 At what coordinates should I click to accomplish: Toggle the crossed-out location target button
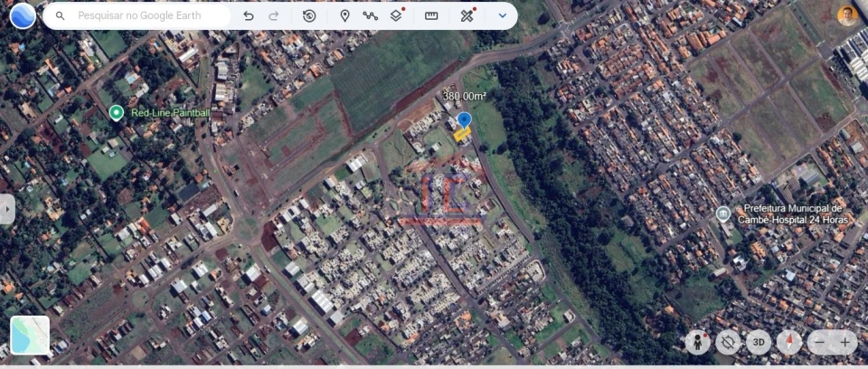pos(728,342)
